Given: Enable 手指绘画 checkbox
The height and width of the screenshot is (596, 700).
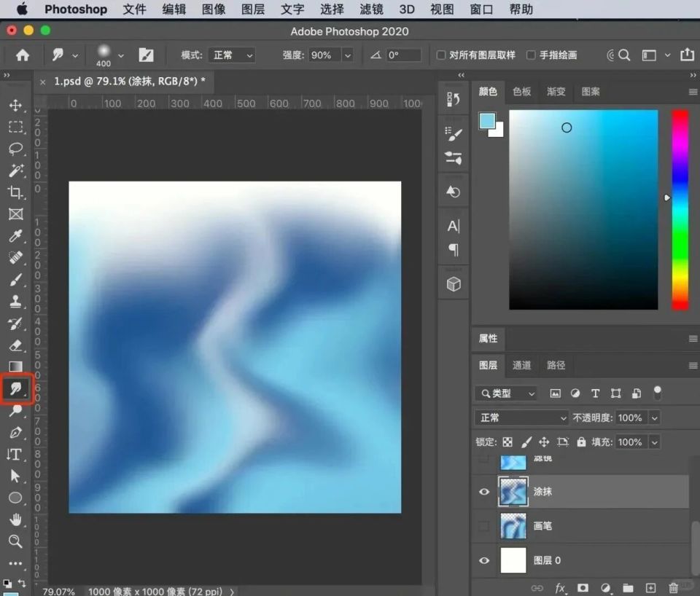Looking at the screenshot, I should (531, 55).
